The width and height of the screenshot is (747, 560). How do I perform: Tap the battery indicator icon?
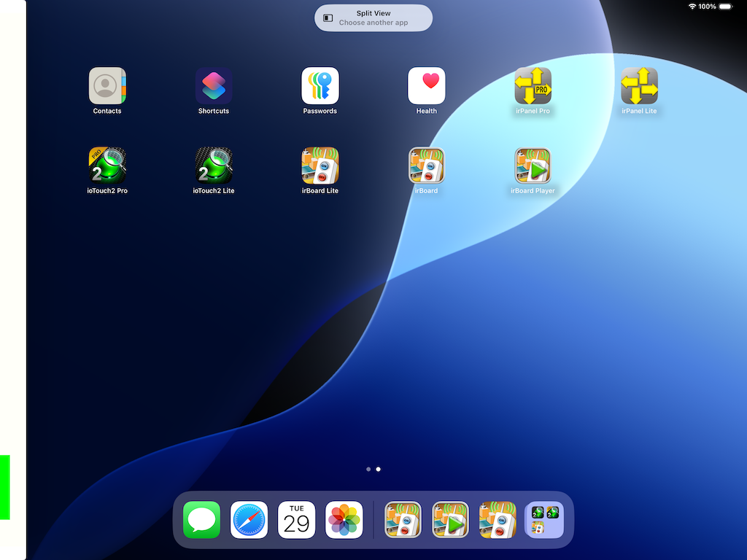pos(726,7)
